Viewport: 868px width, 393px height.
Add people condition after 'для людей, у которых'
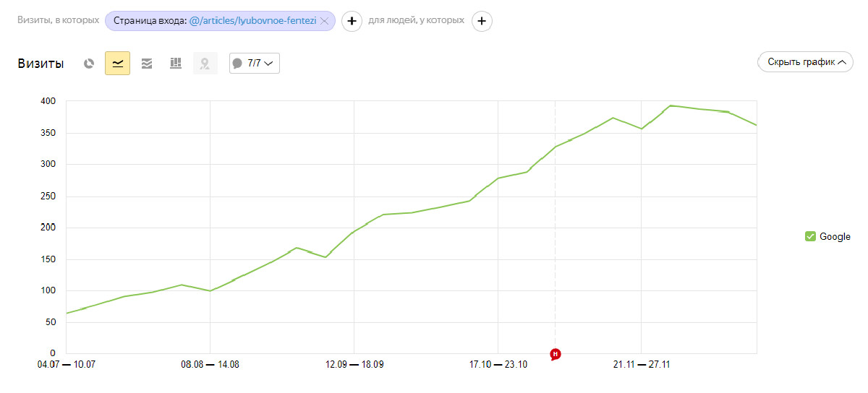482,21
